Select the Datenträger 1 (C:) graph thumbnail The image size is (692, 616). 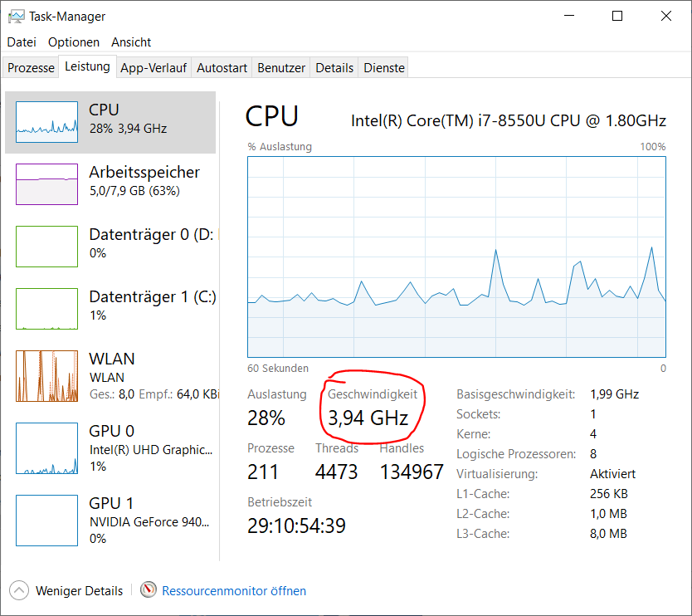[46, 309]
